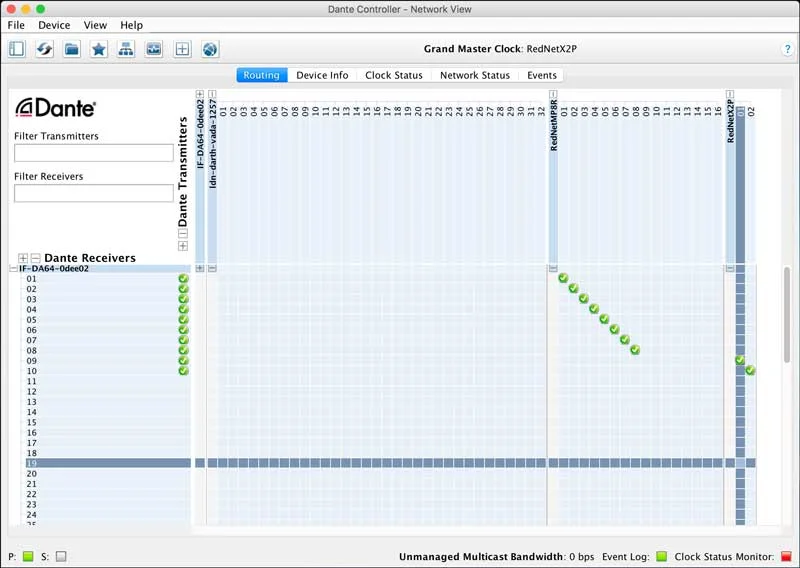Collapse ldn-darth-vada-1257 transmitter column
The image size is (800, 568).
click(x=212, y=94)
